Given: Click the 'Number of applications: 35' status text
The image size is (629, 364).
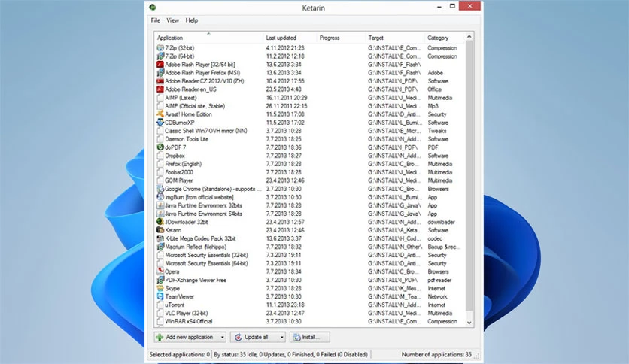Looking at the screenshot, I should [436, 354].
